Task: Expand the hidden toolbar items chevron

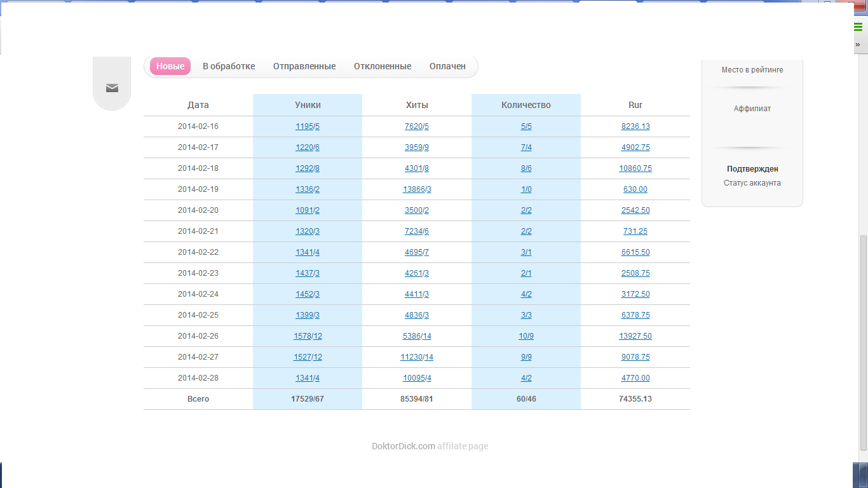Action: tap(858, 44)
